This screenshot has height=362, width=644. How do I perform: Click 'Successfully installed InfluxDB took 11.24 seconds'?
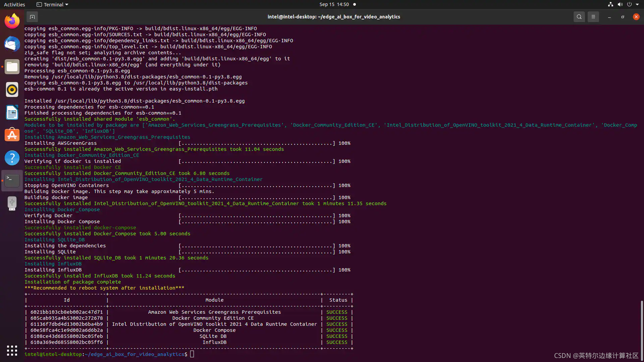pyautogui.click(x=100, y=276)
